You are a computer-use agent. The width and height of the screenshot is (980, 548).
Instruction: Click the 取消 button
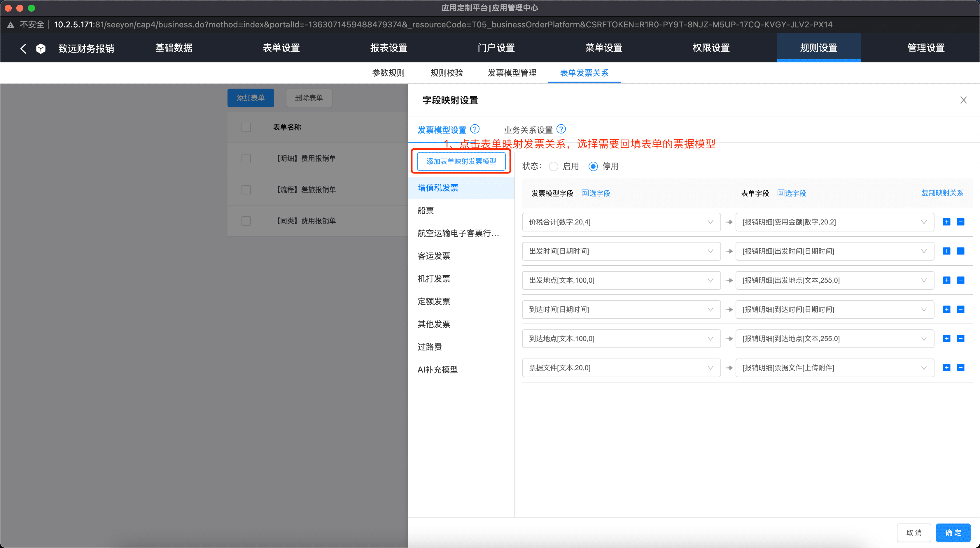click(x=914, y=533)
